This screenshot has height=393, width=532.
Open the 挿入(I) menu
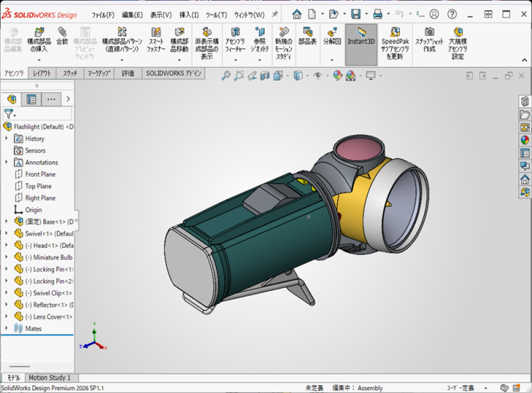[189, 14]
